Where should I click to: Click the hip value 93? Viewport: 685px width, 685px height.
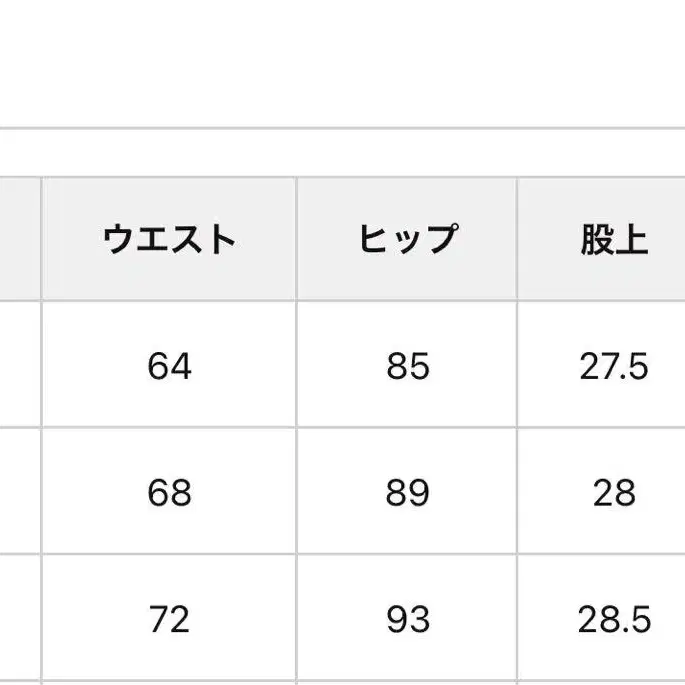coord(407,620)
